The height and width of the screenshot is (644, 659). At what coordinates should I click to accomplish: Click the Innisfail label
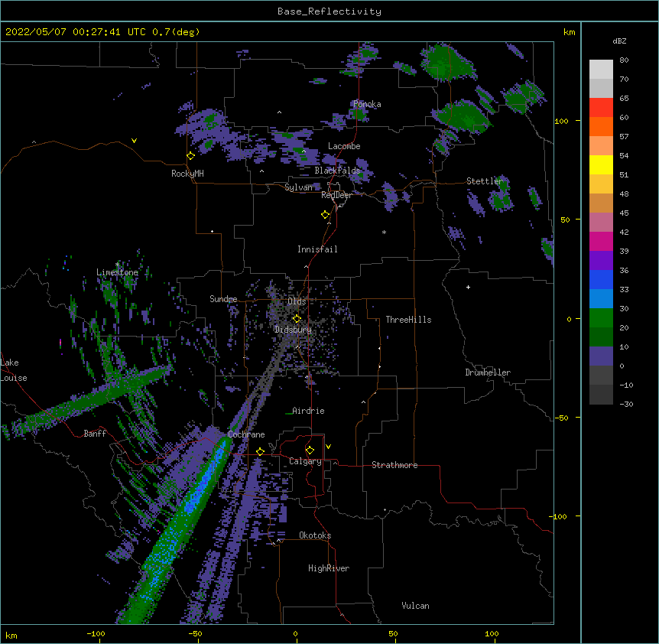pyautogui.click(x=317, y=249)
